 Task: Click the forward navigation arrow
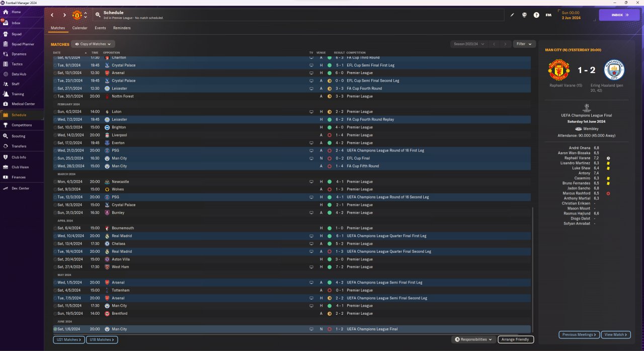coord(64,15)
